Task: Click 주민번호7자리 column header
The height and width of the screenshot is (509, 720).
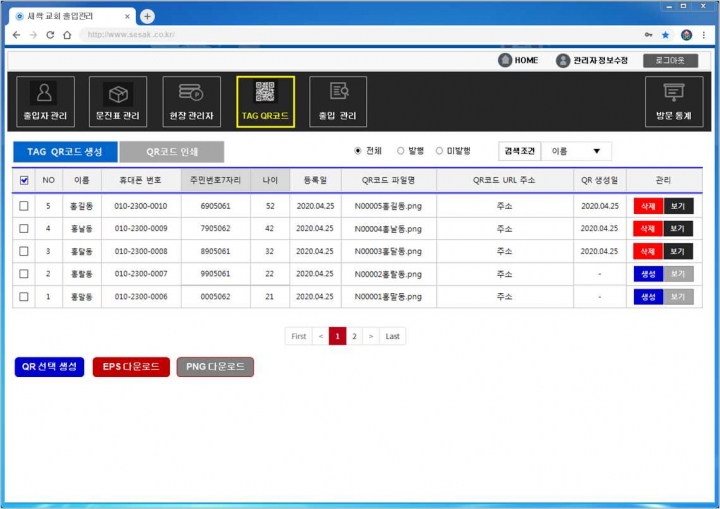Action: [x=215, y=180]
